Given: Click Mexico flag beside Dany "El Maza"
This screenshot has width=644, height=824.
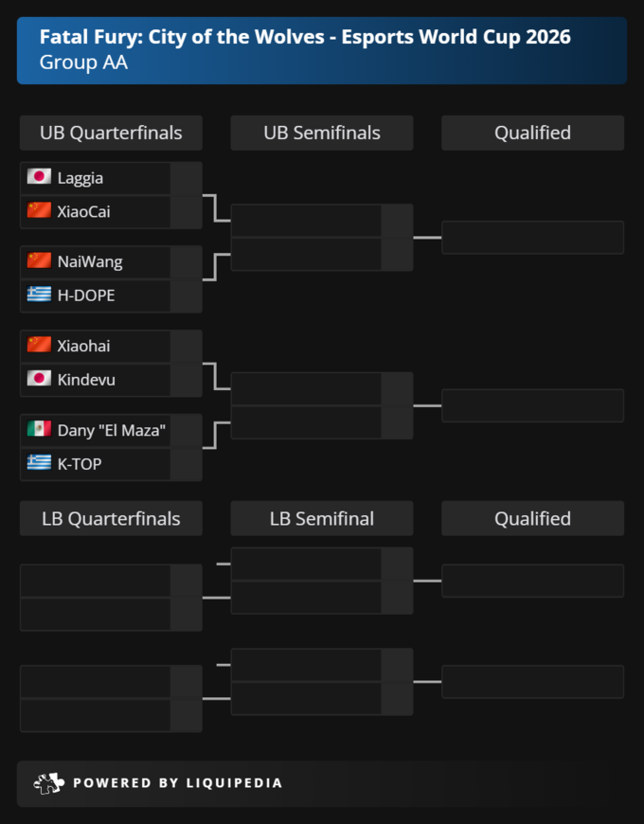Looking at the screenshot, I should (x=39, y=429).
